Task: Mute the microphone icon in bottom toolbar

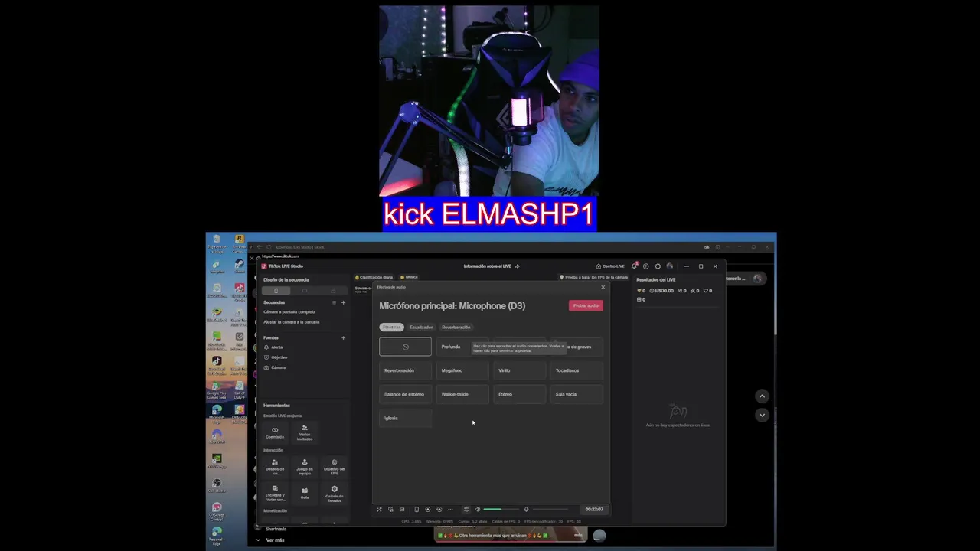Action: pos(526,510)
